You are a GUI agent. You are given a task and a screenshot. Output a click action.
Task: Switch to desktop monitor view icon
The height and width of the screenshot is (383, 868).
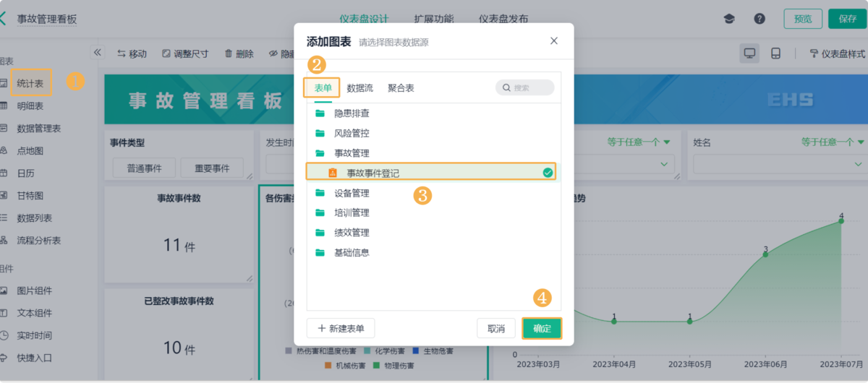point(749,53)
